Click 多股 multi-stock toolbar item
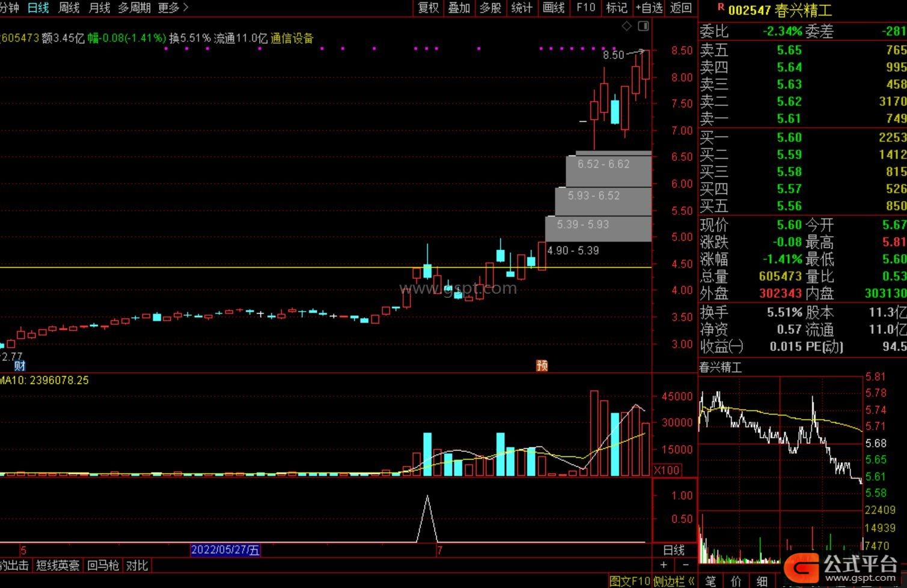The height and width of the screenshot is (588, 907). click(x=490, y=8)
